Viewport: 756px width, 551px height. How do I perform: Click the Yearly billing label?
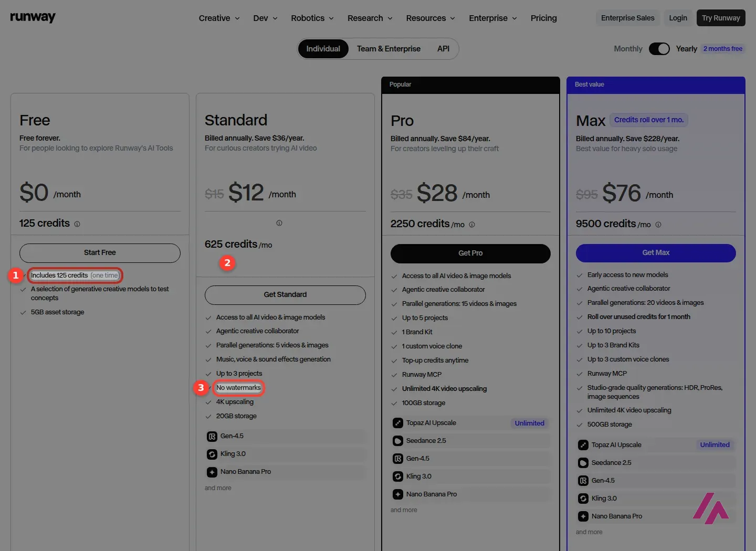(687, 49)
